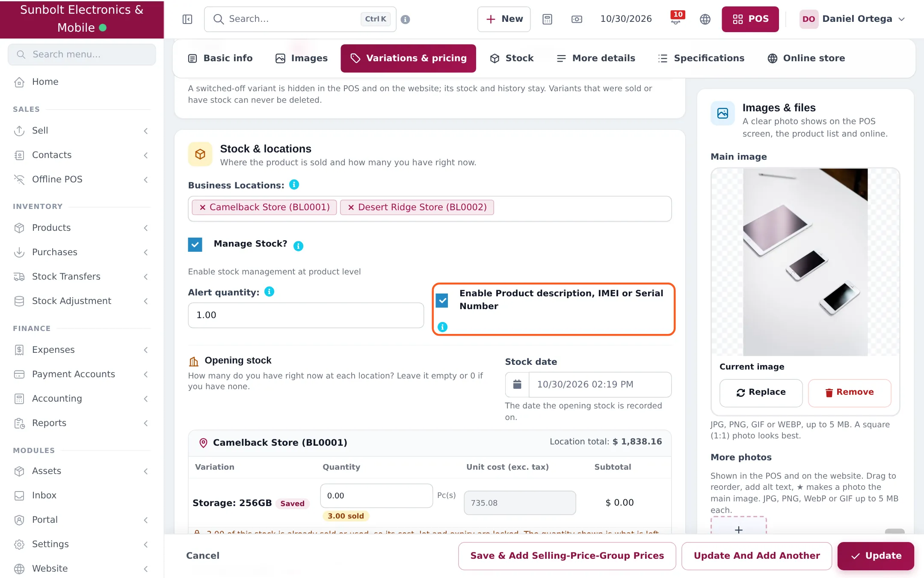Click the calendar icon in Stock date field
924x578 pixels.
click(517, 384)
